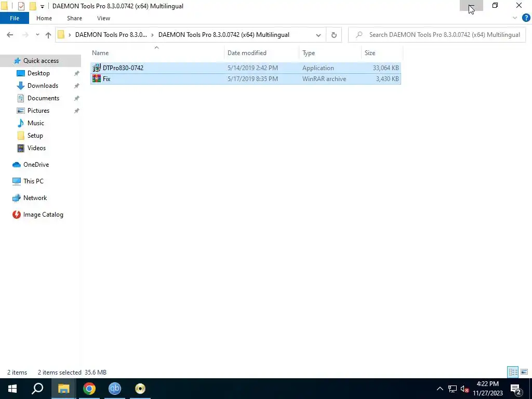The width and height of the screenshot is (532, 399).
Task: Open Explorer help question mark
Action: [526, 18]
